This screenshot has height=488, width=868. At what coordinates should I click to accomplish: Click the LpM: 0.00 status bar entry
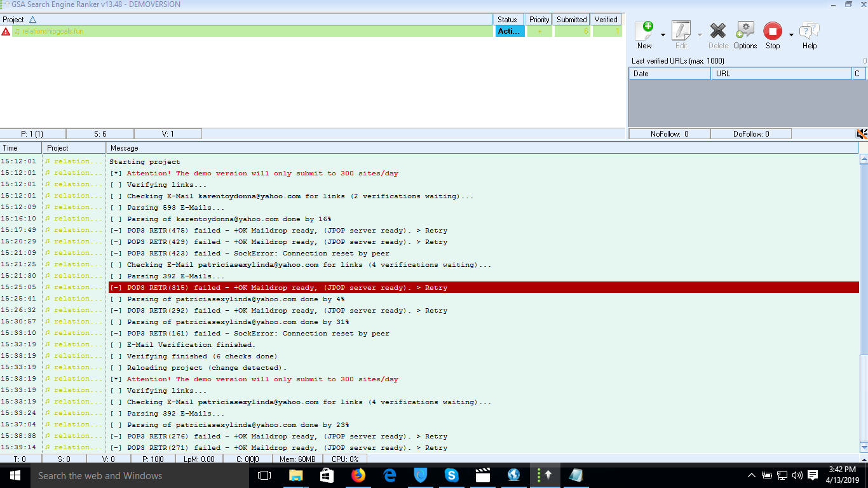pyautogui.click(x=199, y=459)
